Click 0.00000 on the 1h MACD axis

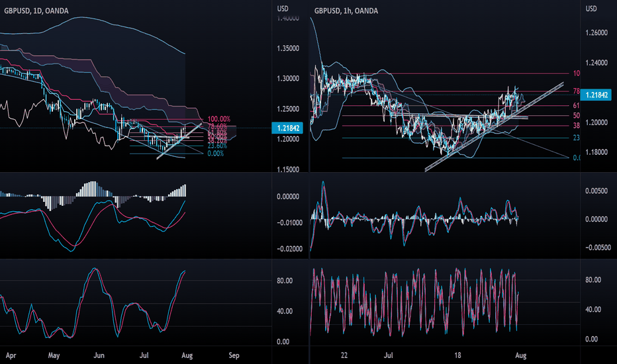tap(596, 219)
